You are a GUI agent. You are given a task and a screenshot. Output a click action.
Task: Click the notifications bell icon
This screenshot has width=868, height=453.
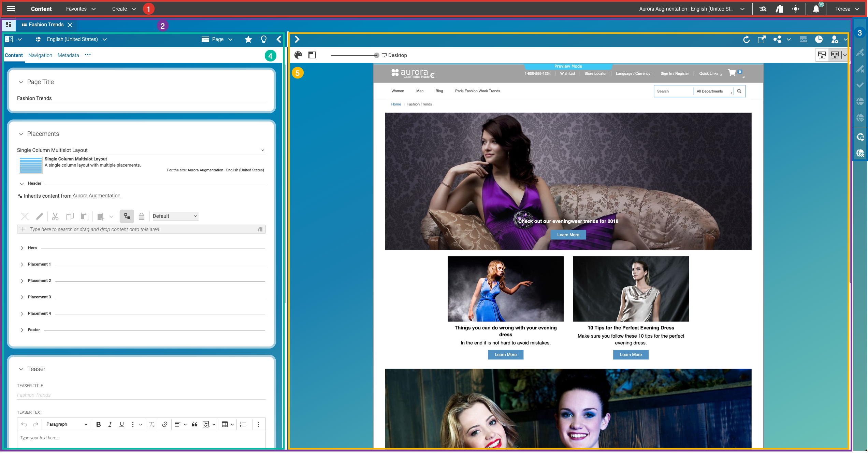(x=816, y=9)
